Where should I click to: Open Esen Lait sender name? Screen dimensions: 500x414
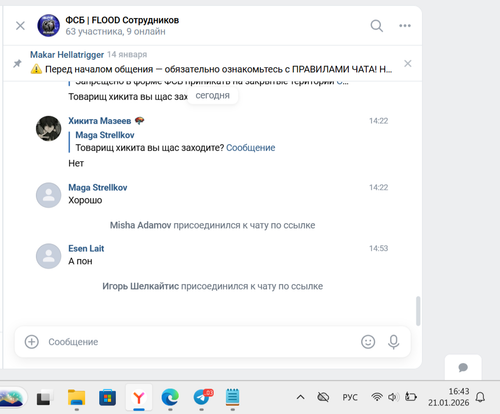coord(86,248)
